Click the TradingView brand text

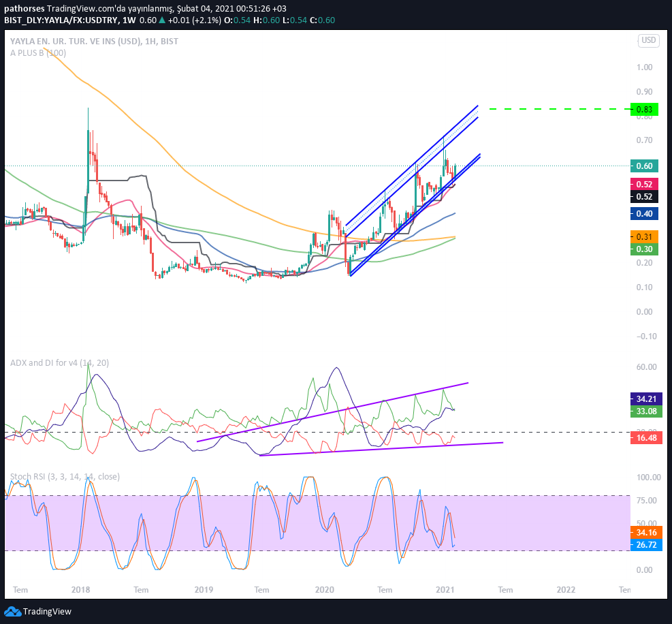point(47,612)
